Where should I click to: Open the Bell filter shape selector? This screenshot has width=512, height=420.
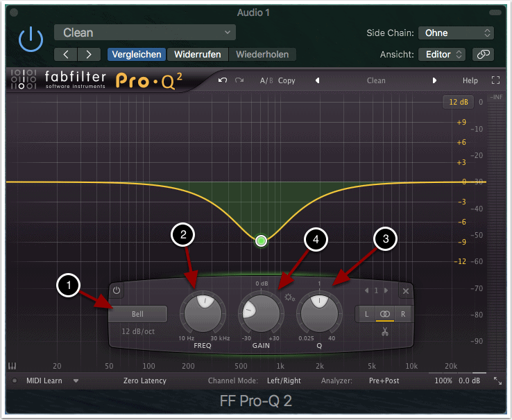click(x=137, y=315)
